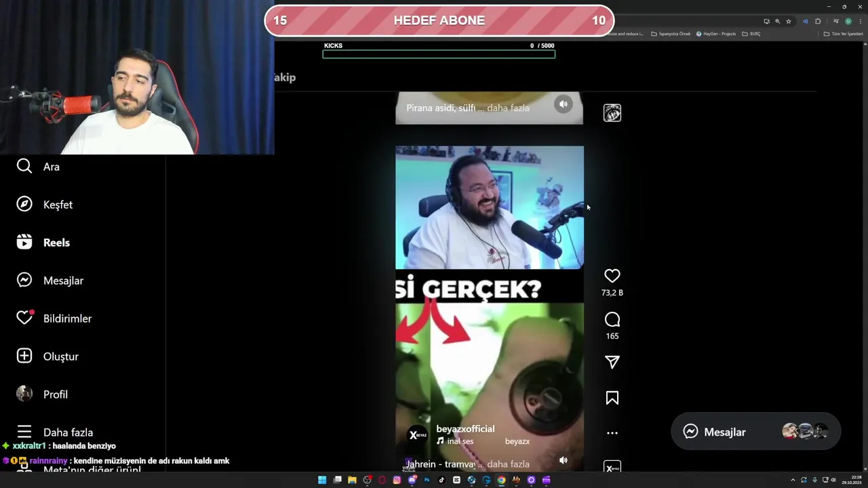Click the 73,2 B likes count

(x=612, y=293)
